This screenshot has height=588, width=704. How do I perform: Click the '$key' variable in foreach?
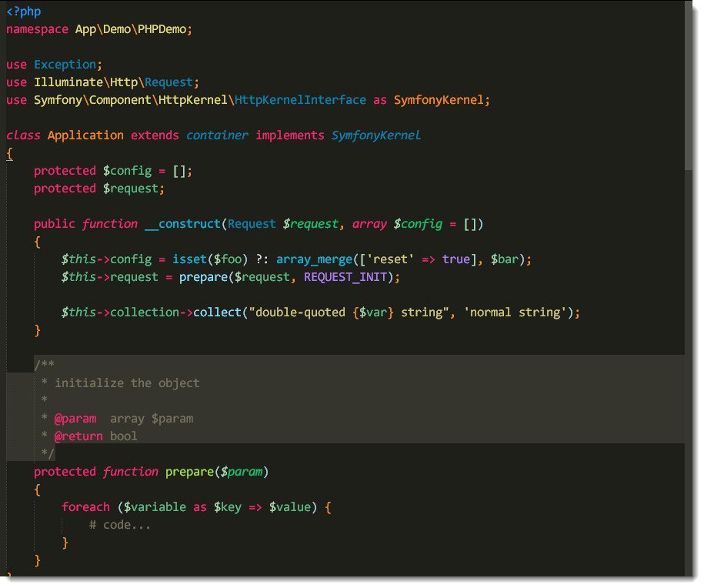pos(228,507)
